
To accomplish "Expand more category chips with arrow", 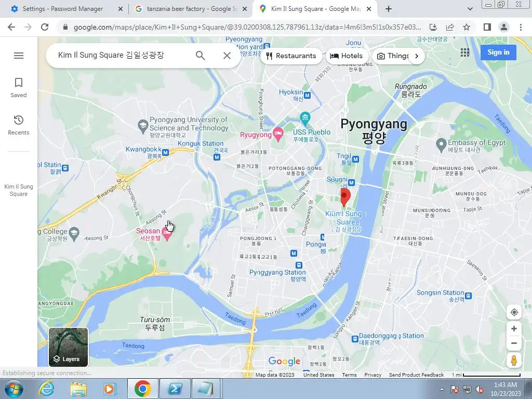I will [417, 56].
